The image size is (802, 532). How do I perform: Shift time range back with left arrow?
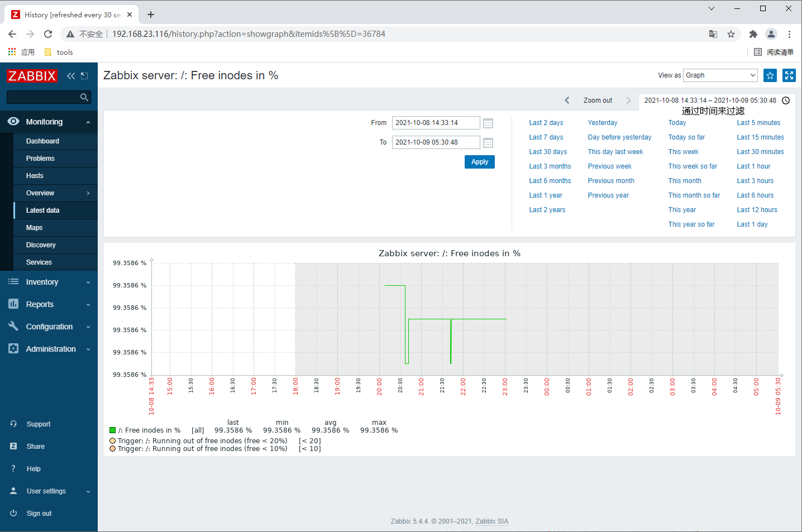click(567, 100)
